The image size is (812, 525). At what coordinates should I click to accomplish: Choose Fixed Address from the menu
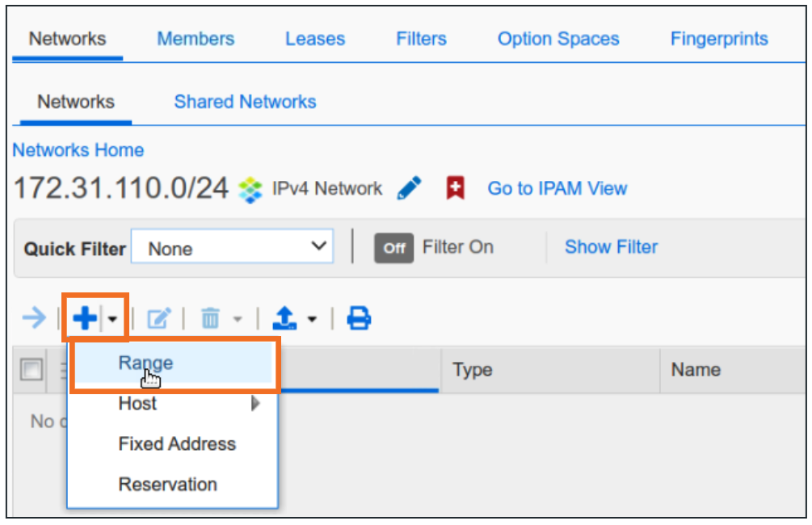point(177,444)
